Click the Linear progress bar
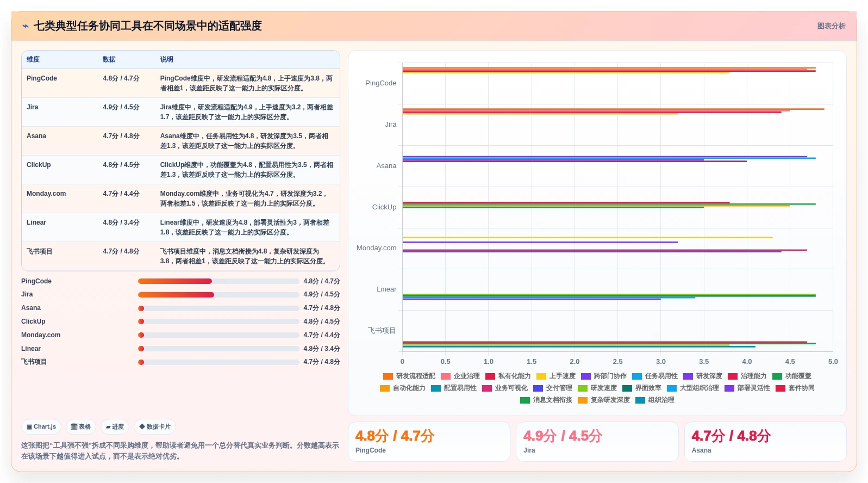The image size is (868, 483). point(218,349)
